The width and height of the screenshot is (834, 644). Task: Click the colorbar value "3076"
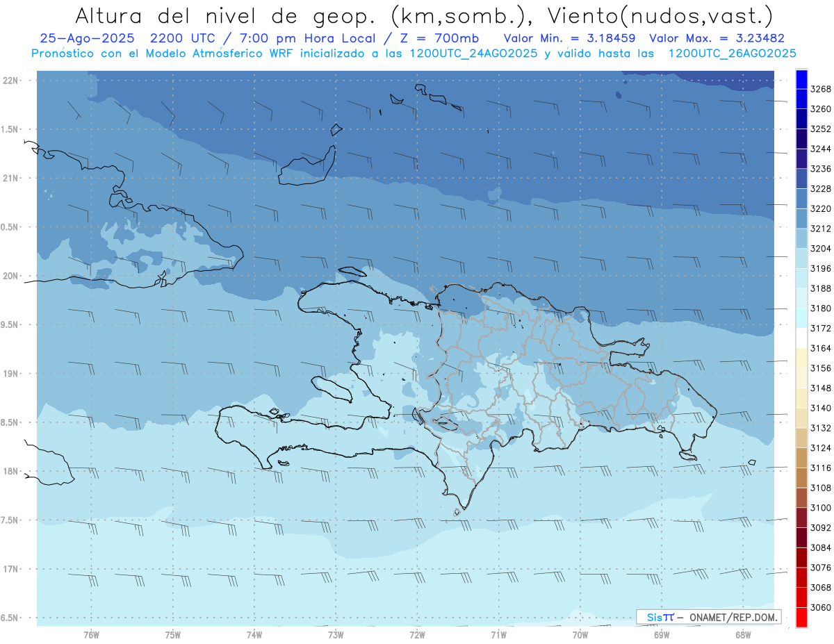click(x=821, y=568)
